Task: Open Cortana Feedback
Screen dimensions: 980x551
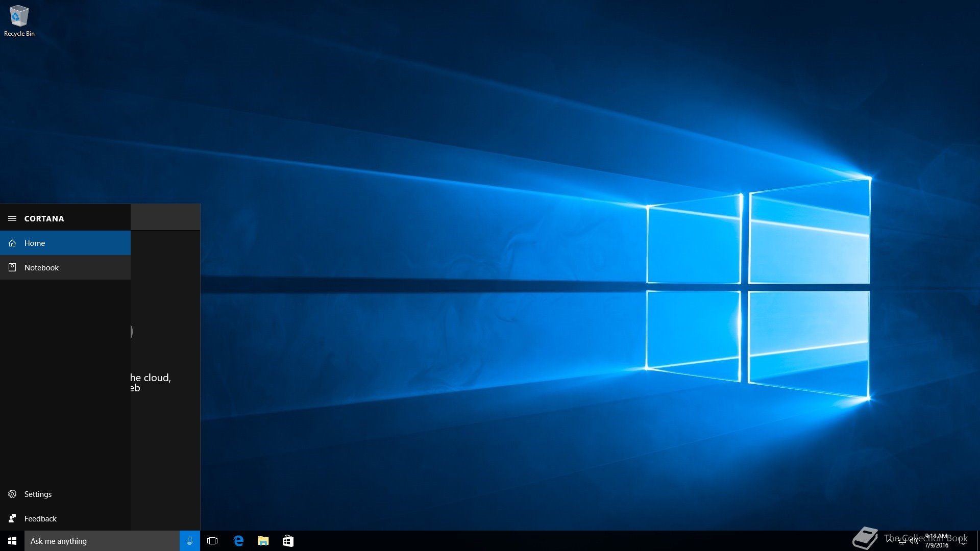Action: pos(65,518)
